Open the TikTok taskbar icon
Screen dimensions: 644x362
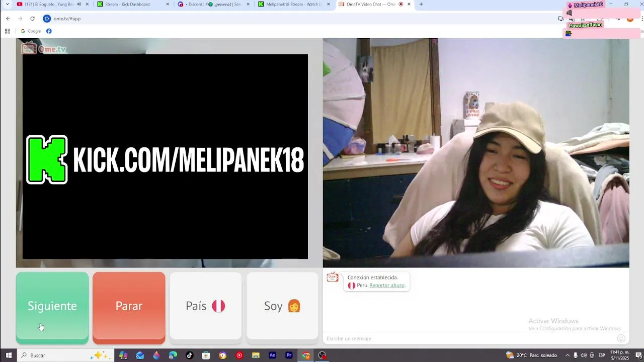pos(189,355)
